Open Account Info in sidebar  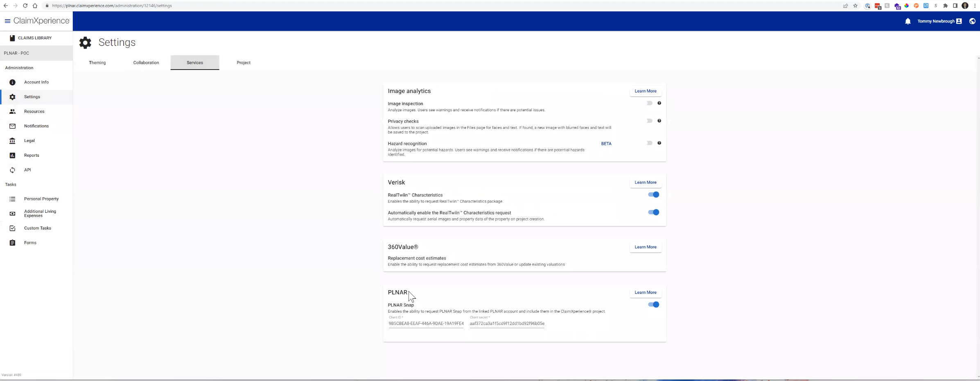36,82
